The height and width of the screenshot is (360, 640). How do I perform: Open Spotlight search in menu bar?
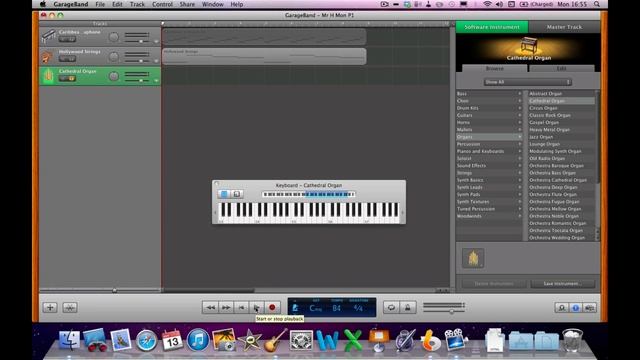coord(597,4)
